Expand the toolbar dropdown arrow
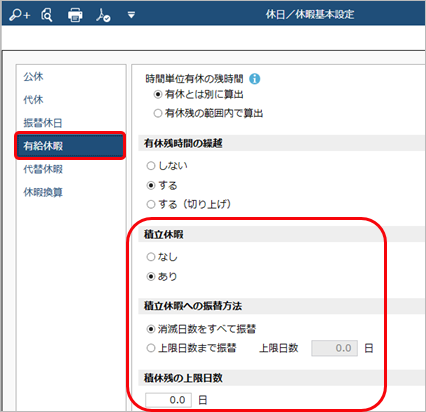Viewport: 426px width, 412px height. (x=131, y=15)
